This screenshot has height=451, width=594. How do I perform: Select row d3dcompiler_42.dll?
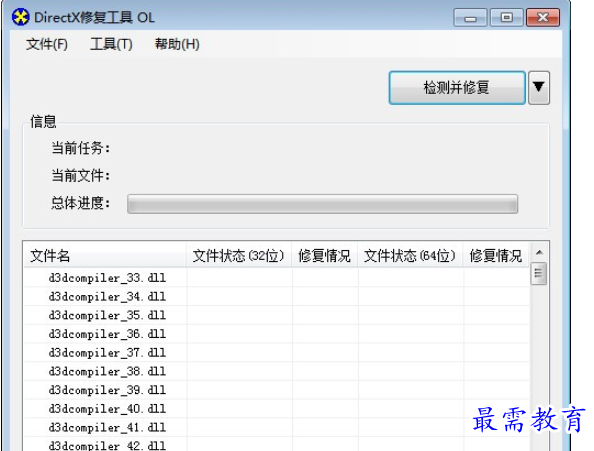click(x=277, y=444)
